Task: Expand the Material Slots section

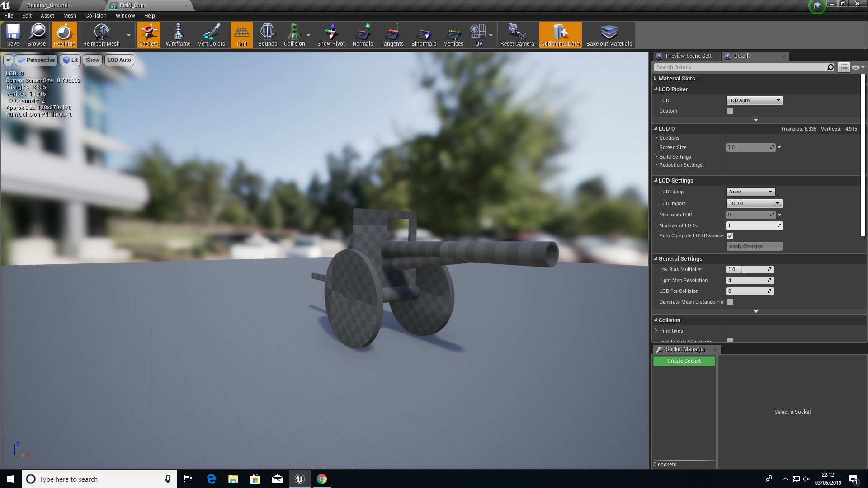Action: 676,78
